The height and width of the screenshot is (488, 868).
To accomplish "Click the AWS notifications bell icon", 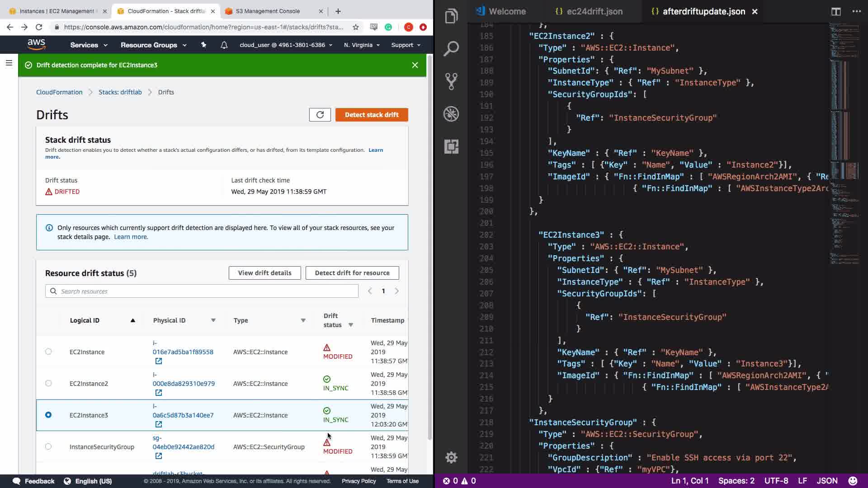I will [x=224, y=45].
